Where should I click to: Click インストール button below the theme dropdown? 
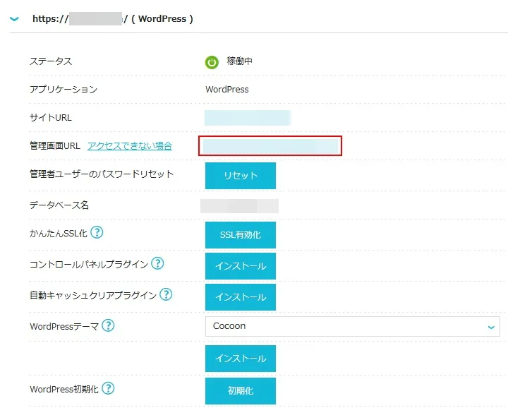pos(240,359)
